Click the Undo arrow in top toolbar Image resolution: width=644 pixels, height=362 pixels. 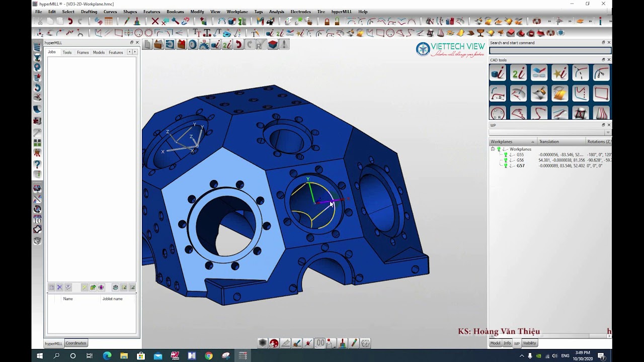(70, 21)
